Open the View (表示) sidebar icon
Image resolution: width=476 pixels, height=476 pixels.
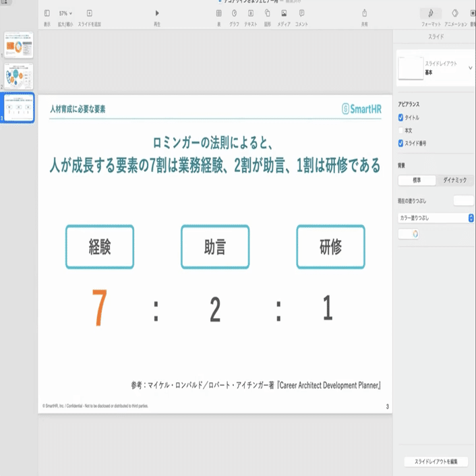coord(47,13)
